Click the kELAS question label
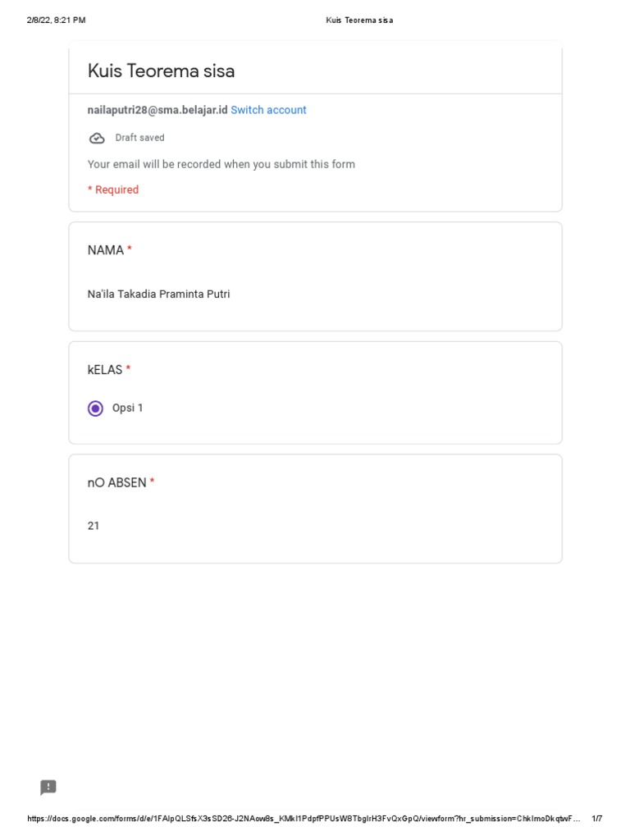 (x=105, y=370)
